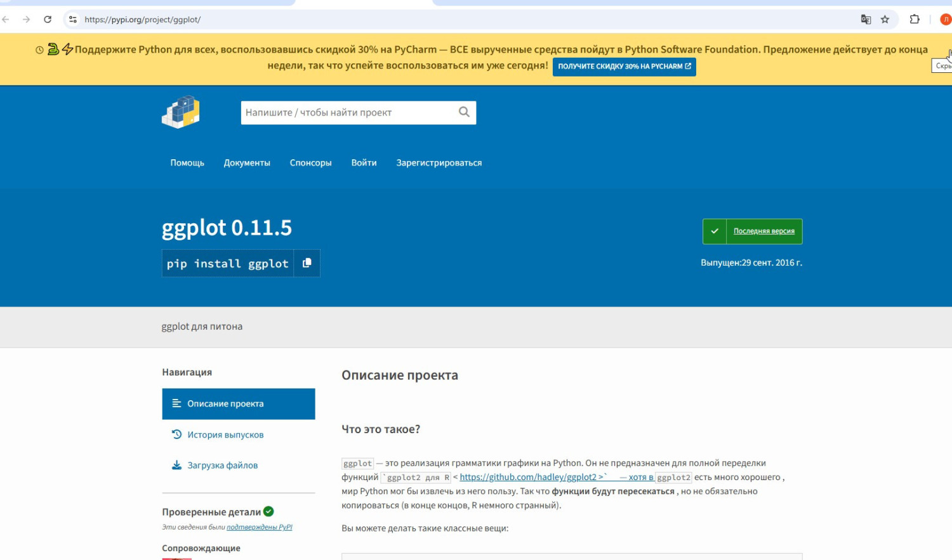
Task: Open the translate page icon
Action: pyautogui.click(x=866, y=20)
